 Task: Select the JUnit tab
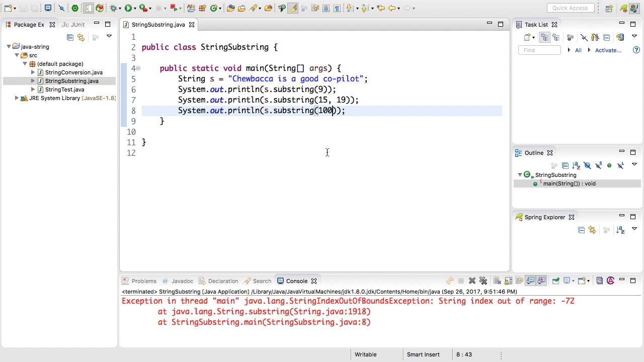(x=73, y=25)
